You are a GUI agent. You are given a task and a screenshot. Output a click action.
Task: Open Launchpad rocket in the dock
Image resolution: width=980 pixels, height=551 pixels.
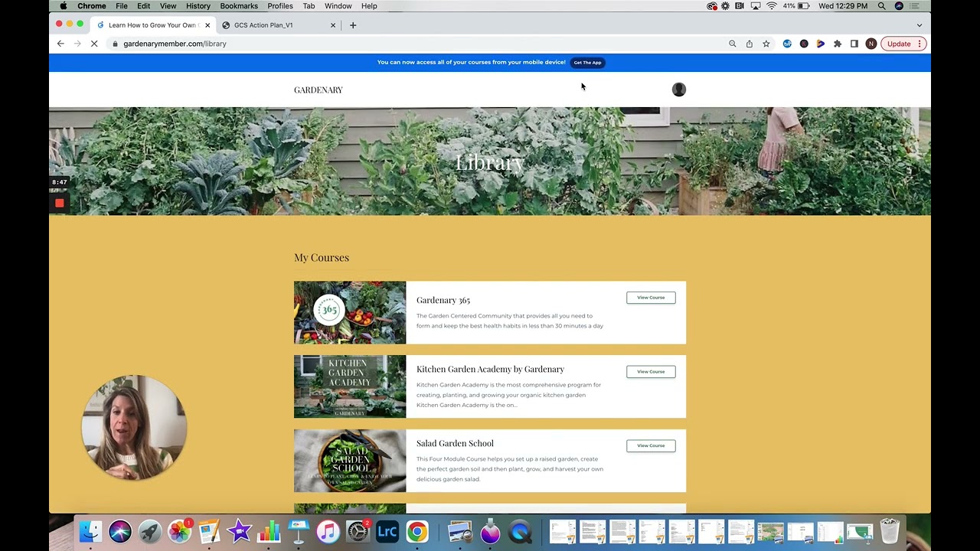click(150, 531)
